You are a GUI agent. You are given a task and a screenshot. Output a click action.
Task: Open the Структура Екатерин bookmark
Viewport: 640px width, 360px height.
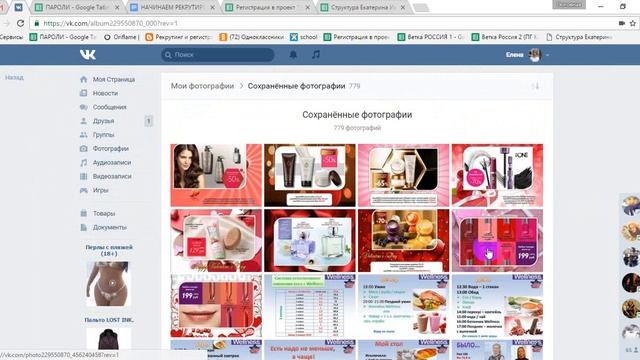tap(580, 37)
